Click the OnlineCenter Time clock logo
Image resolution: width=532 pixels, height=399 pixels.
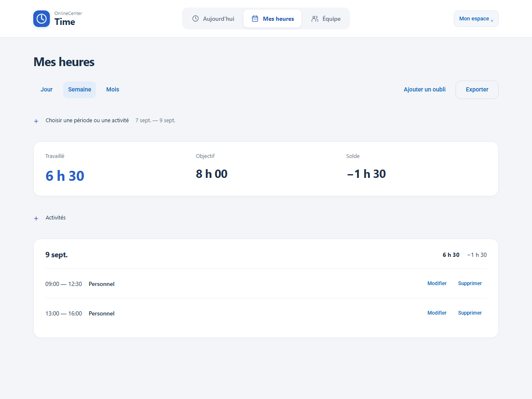[42, 19]
